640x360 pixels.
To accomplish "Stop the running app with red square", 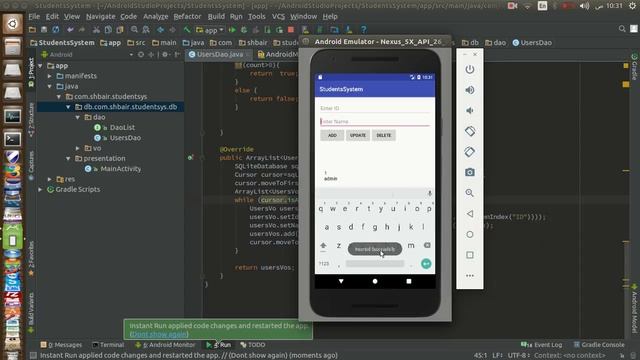I will tap(291, 30).
